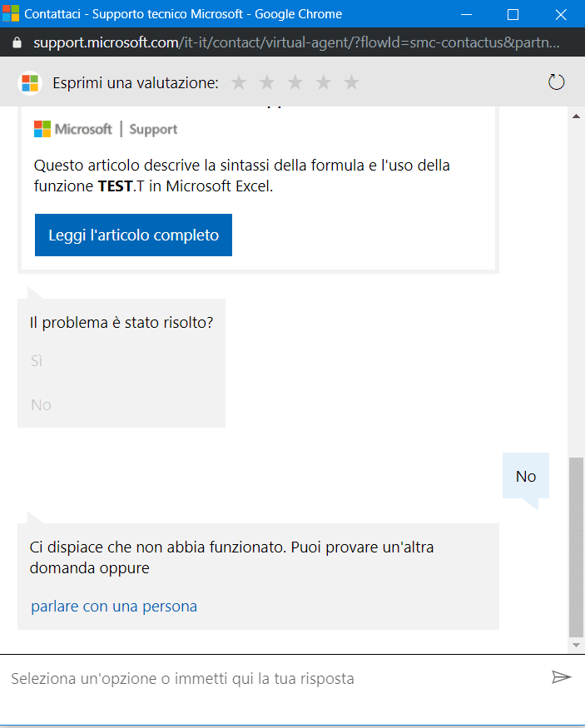
Task: Rate three stars in the valuation bar
Action: click(295, 82)
